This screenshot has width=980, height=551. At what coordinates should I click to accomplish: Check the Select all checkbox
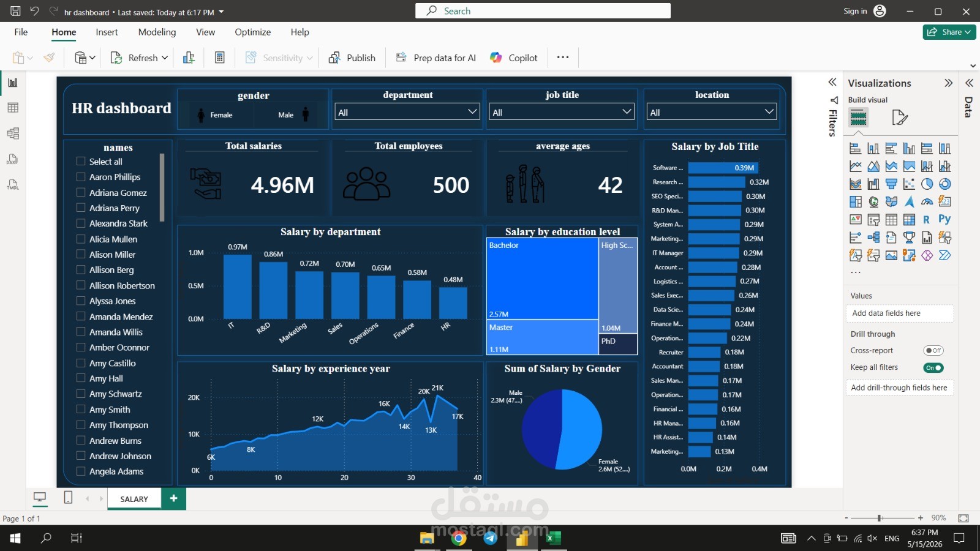point(81,161)
